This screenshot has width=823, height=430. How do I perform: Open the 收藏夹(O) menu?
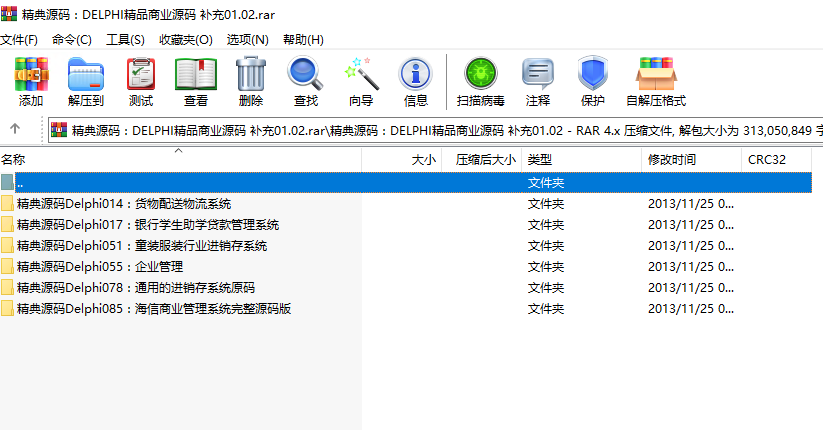click(186, 40)
